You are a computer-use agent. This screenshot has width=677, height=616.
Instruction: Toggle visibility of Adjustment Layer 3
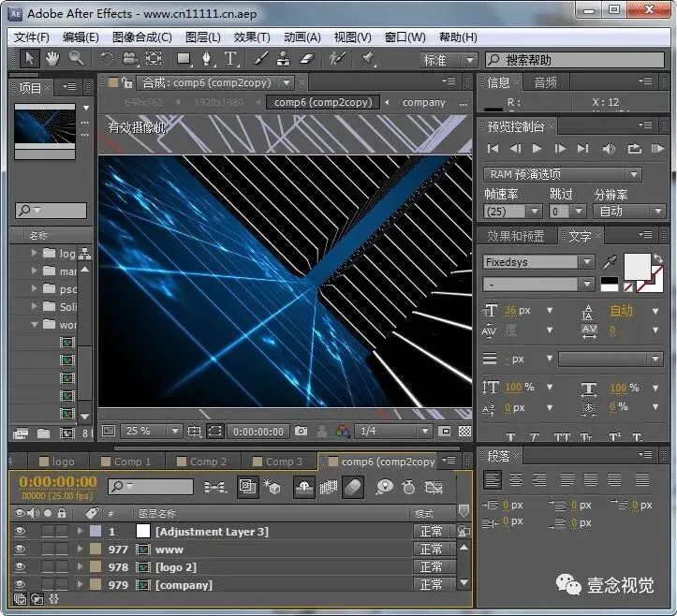[21, 532]
